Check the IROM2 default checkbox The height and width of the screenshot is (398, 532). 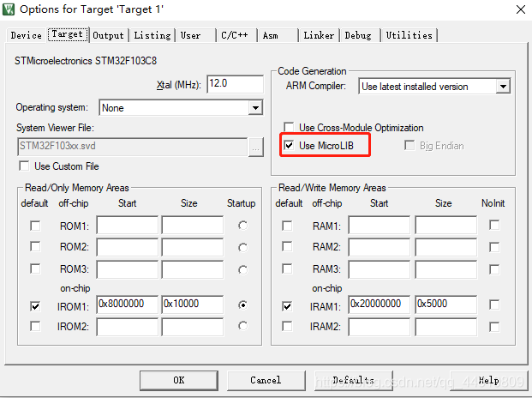[x=35, y=326]
